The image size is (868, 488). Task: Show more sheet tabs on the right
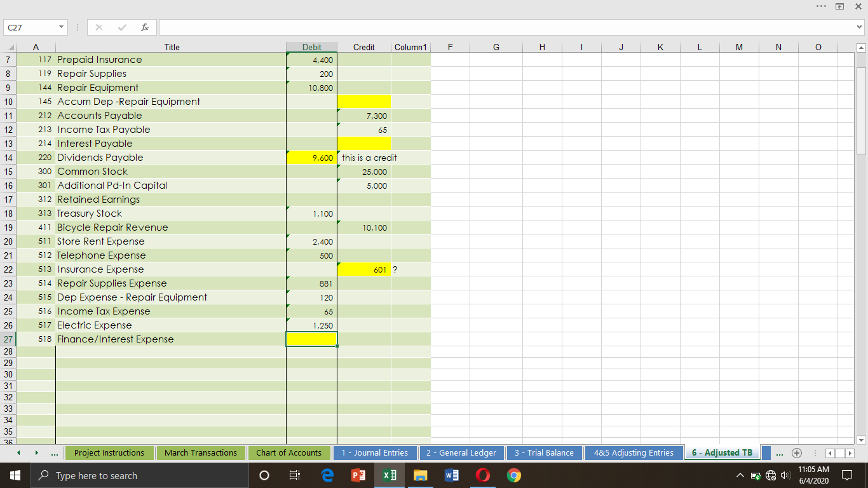[x=780, y=453]
